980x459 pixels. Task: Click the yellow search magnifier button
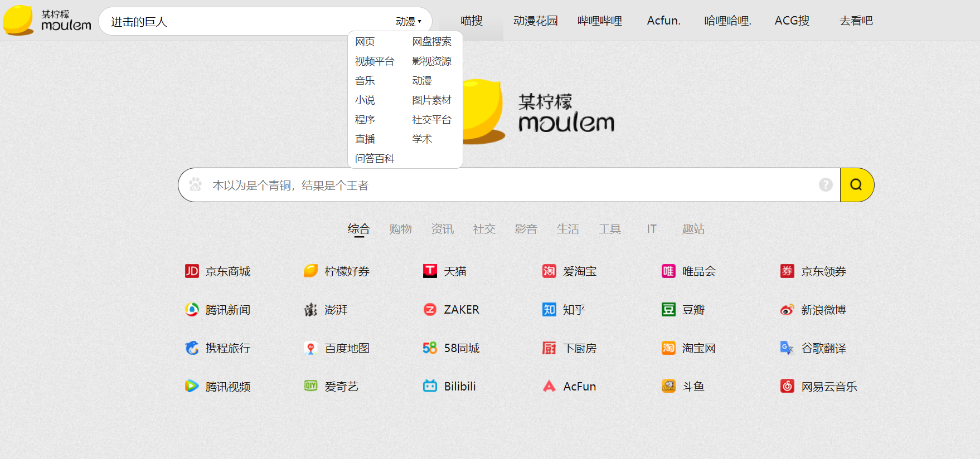pos(856,185)
